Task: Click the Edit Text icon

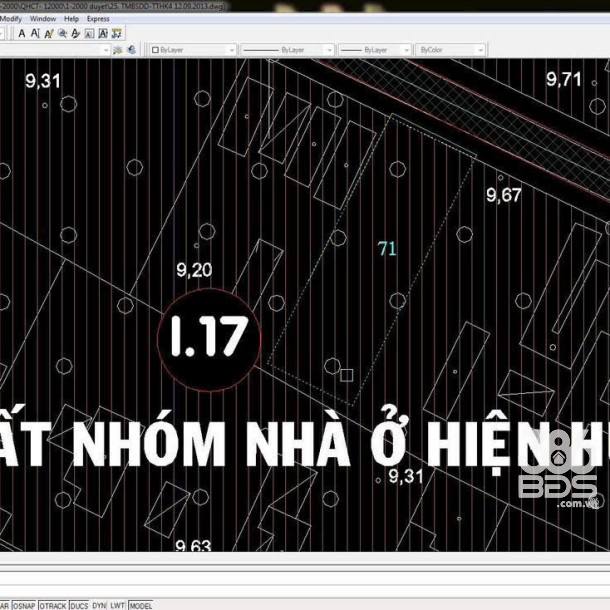Action: [x=49, y=33]
